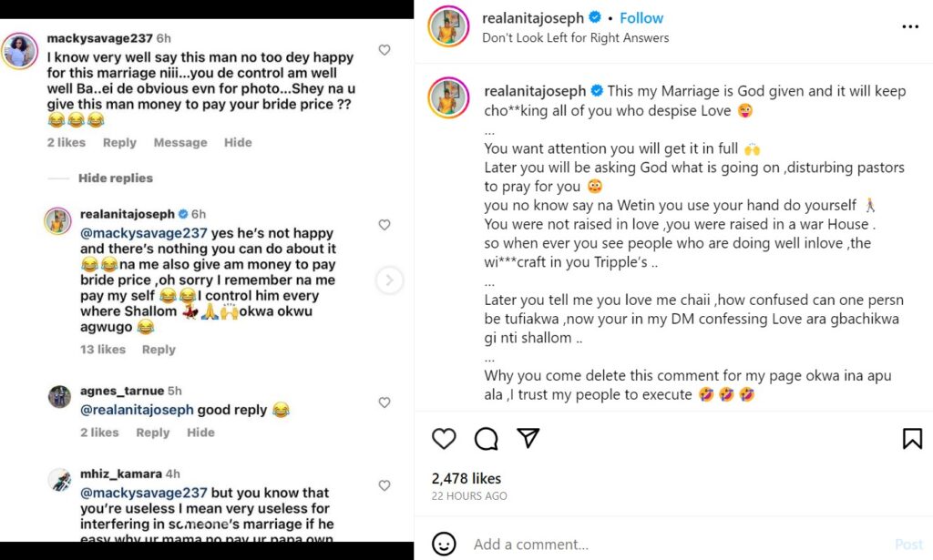Like mhiz_kamara's comment heart

click(384, 485)
